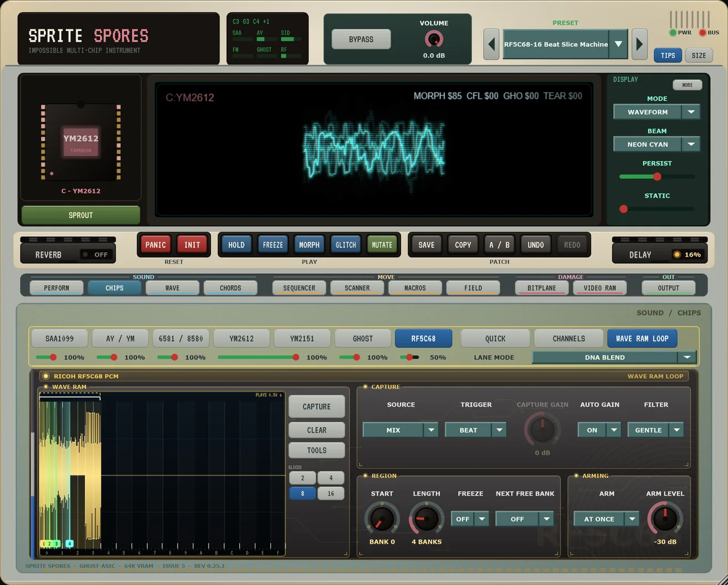
Task: Click the slice marker 4 in Wave RAM
Action: pos(69,544)
